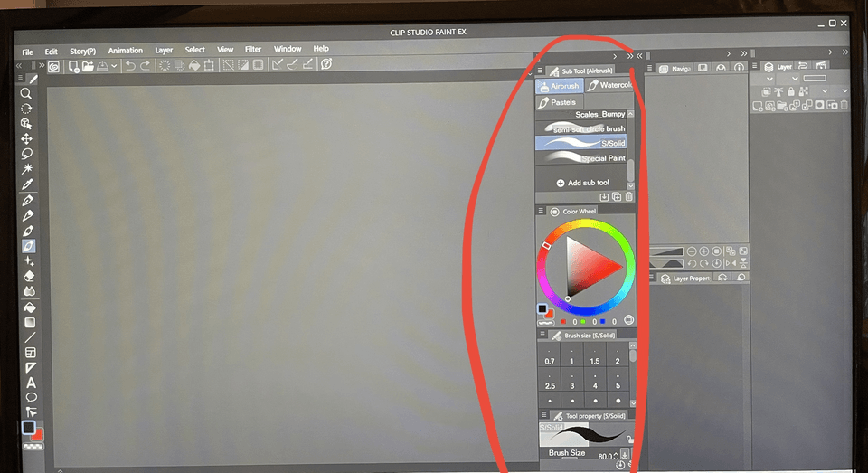868x473 pixels.
Task: Delete sub tool trash icon
Action: [x=629, y=196]
